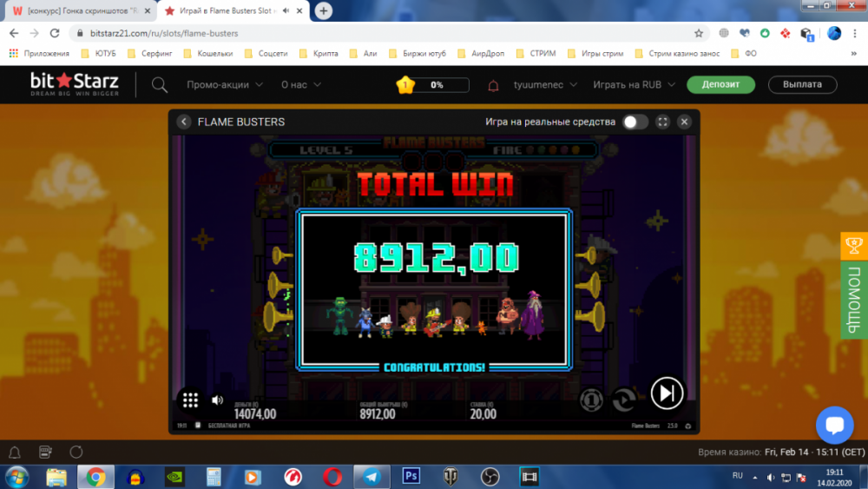
Task: Click the bottom bar news icon
Action: (x=45, y=452)
